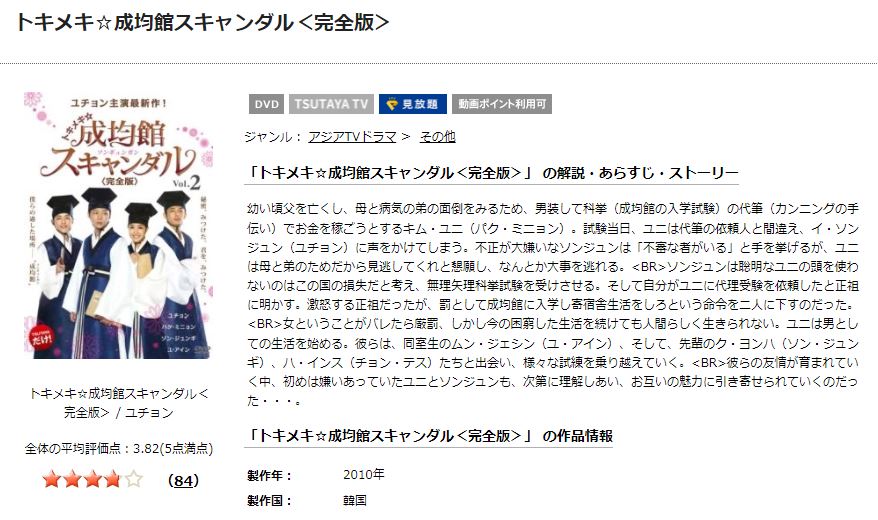Image resolution: width=878 pixels, height=520 pixels.
Task: Open the アジアTVドラマ genre link
Action: (x=352, y=137)
